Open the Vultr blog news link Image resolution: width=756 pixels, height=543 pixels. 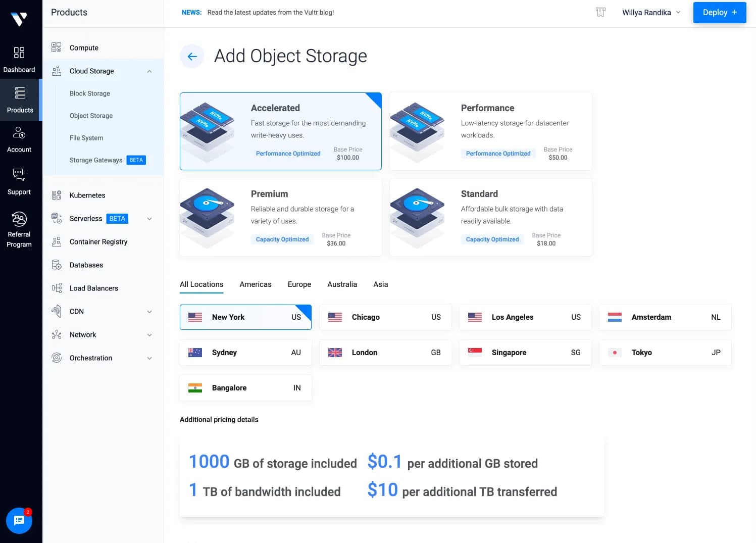click(270, 13)
